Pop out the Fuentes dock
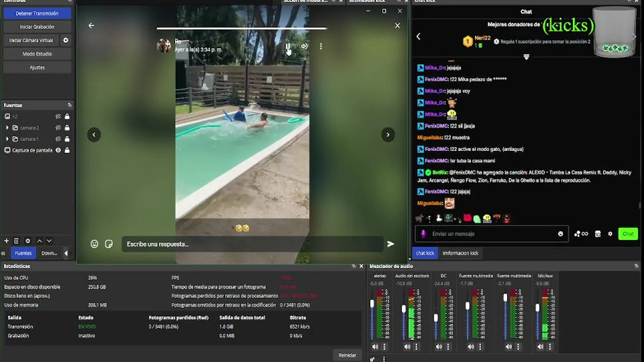The height and width of the screenshot is (362, 644). point(69,105)
